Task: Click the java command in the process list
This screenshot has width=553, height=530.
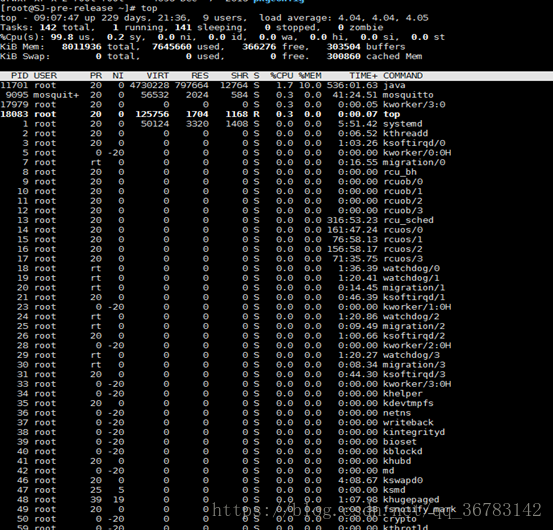Action: (394, 86)
